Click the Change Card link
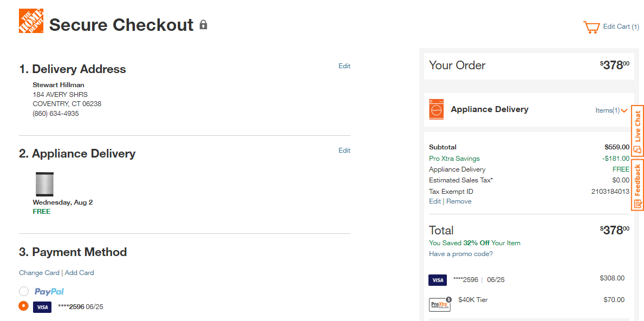 tap(39, 273)
